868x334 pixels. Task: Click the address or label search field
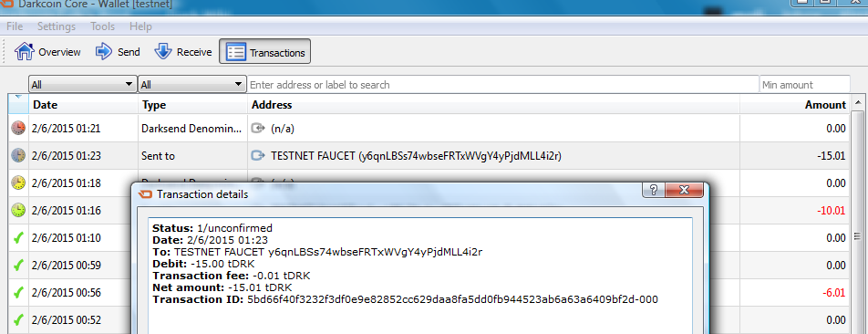[x=503, y=85]
